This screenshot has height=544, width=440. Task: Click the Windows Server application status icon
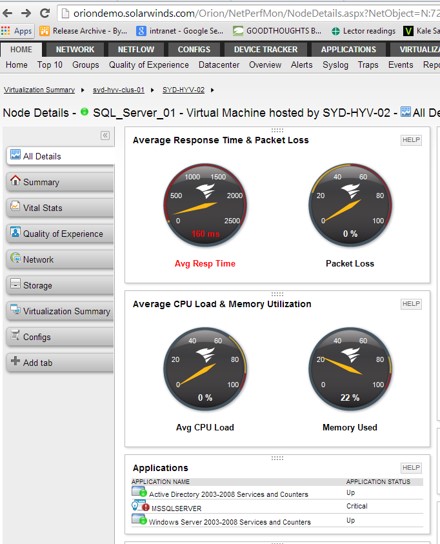[139, 519]
